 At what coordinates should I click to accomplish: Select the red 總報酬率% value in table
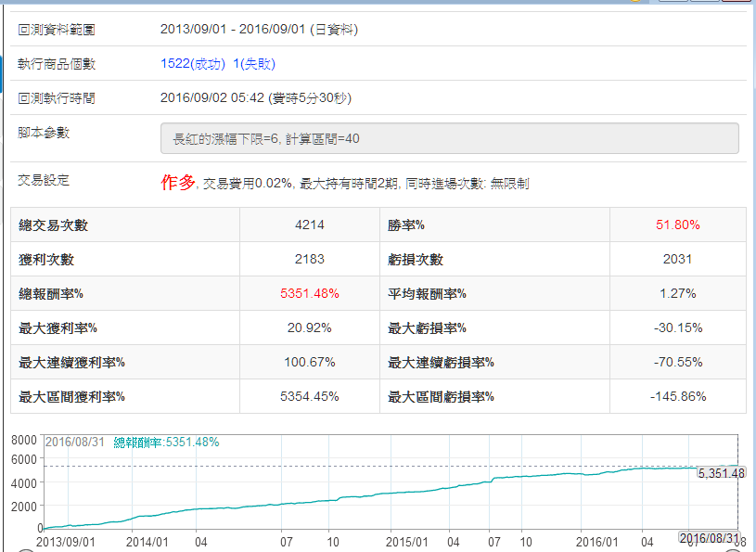pos(309,294)
